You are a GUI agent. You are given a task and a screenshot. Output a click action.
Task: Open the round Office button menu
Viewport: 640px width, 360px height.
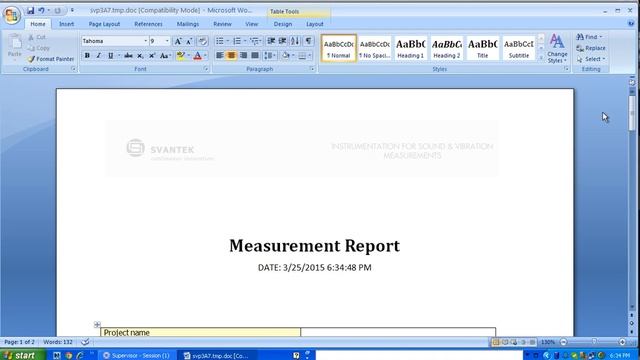click(x=12, y=15)
